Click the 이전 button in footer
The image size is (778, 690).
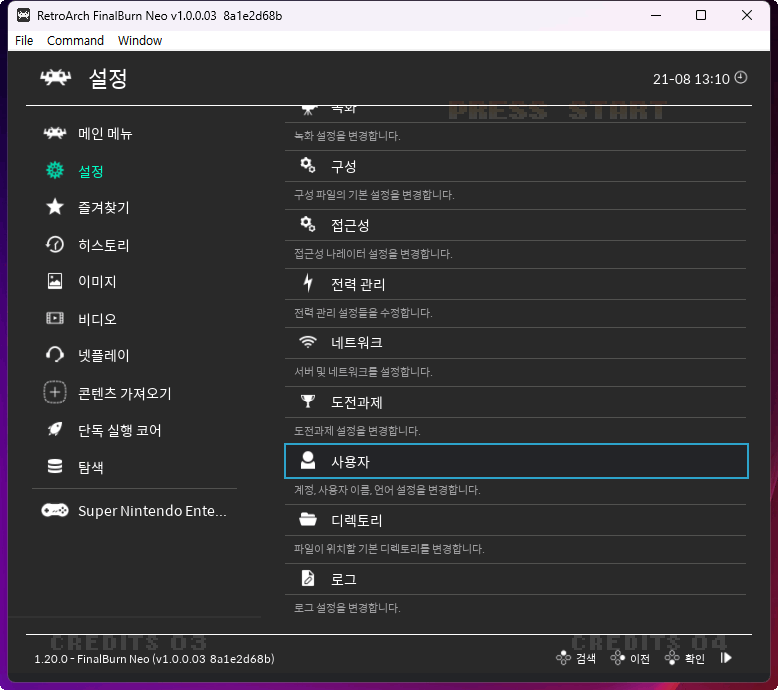pyautogui.click(x=631, y=658)
